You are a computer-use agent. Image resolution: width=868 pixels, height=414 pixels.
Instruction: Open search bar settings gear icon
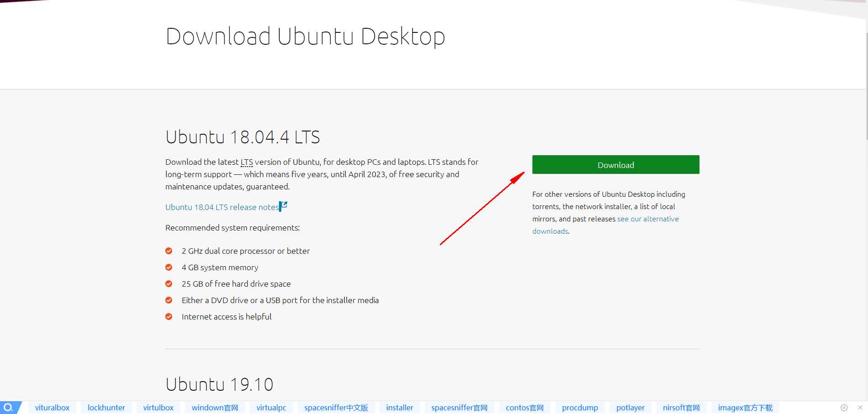(844, 408)
